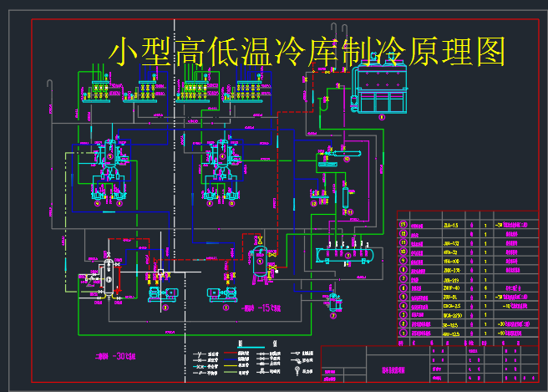Select row number 3 in the equipment table
Screen dimensions: 548x392
click(x=403, y=314)
